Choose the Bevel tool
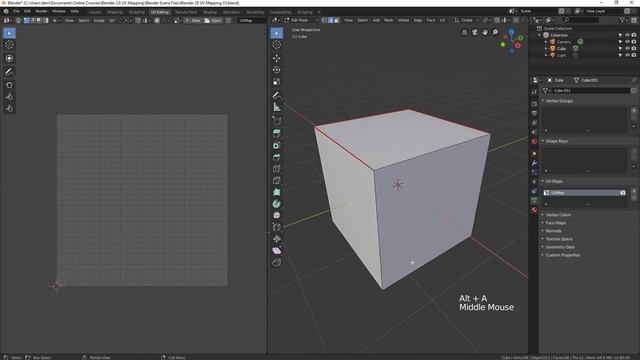 [x=277, y=157]
